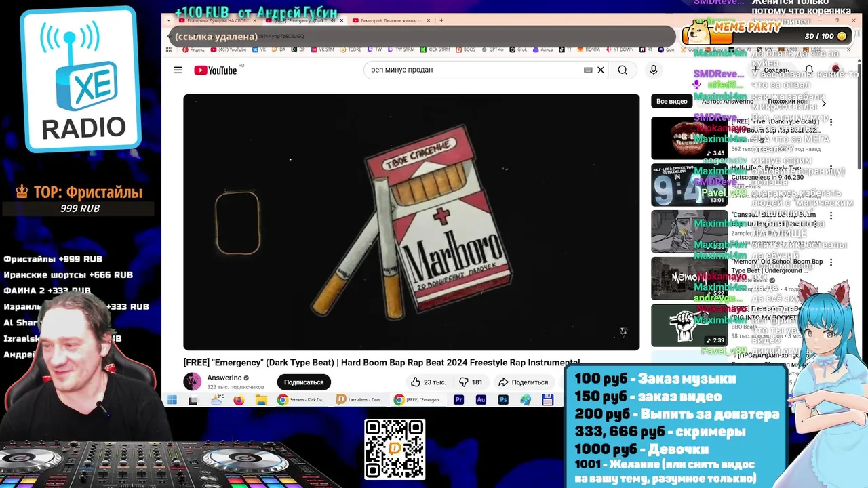868x488 pixels.
Task: Open the on-screen keyboard icon in search box
Action: [x=588, y=70]
